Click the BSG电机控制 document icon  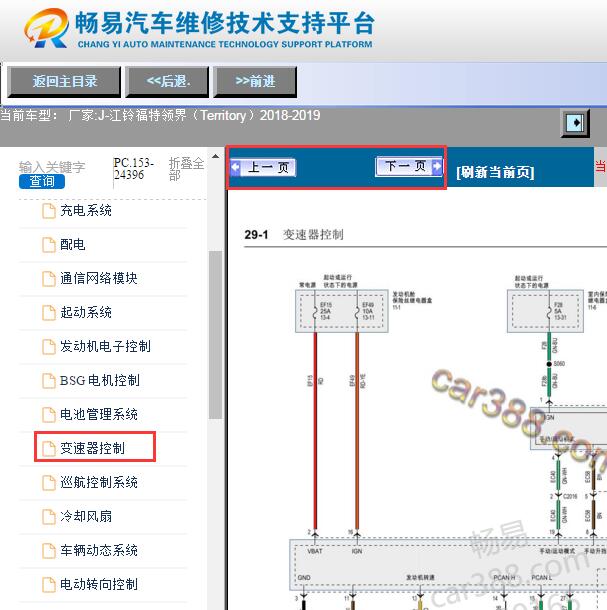coord(49,380)
